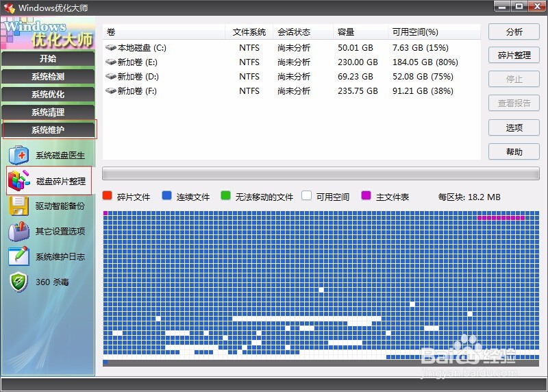
Task: Open the 开始 menu section
Action: 48,58
